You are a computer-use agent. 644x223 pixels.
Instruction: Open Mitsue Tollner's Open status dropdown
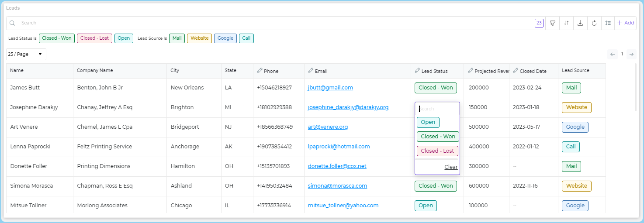coord(426,206)
